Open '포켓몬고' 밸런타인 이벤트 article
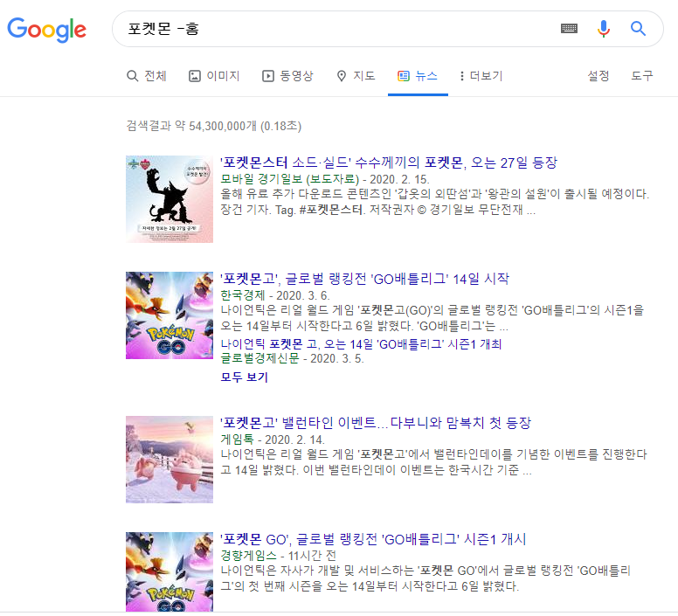Screen dimensions: 678x616 pyautogui.click(x=376, y=423)
